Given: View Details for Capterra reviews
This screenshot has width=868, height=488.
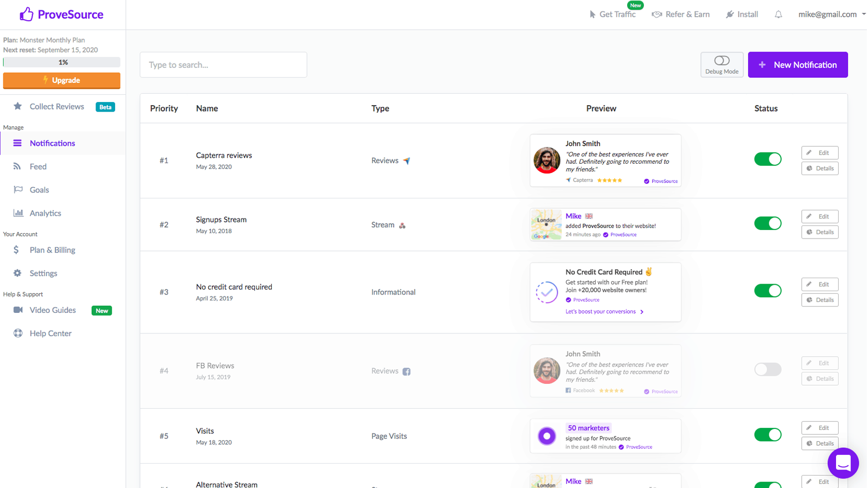Looking at the screenshot, I should (820, 169).
